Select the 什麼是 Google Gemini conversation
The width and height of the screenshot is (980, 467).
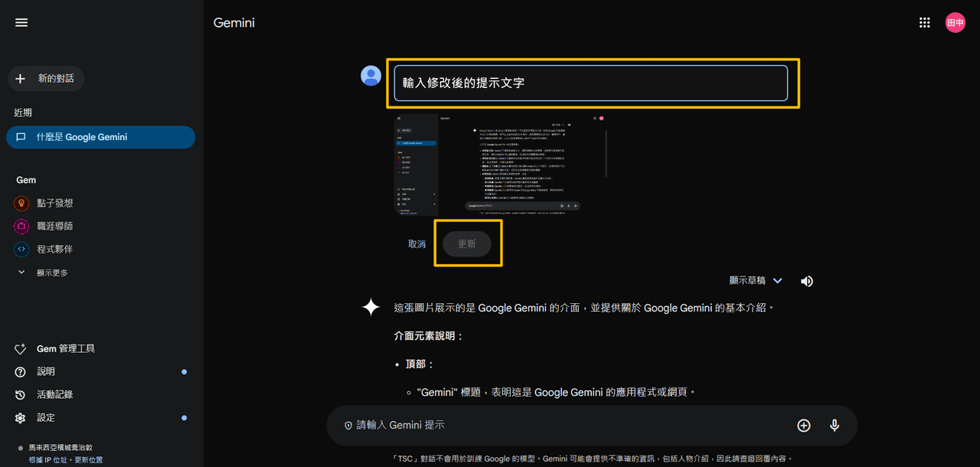pyautogui.click(x=100, y=137)
